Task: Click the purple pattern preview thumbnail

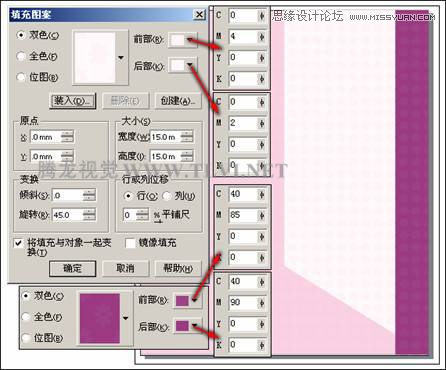Action: (x=100, y=318)
